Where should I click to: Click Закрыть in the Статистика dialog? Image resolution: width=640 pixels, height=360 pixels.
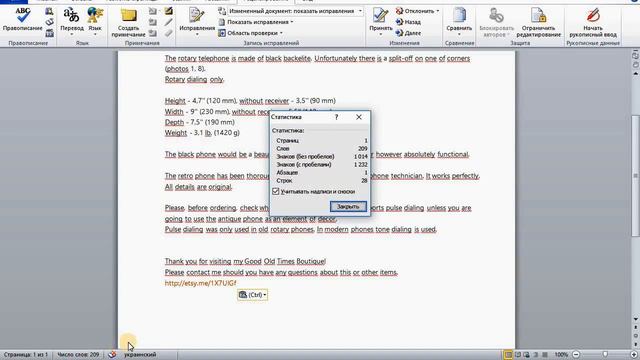tap(348, 207)
